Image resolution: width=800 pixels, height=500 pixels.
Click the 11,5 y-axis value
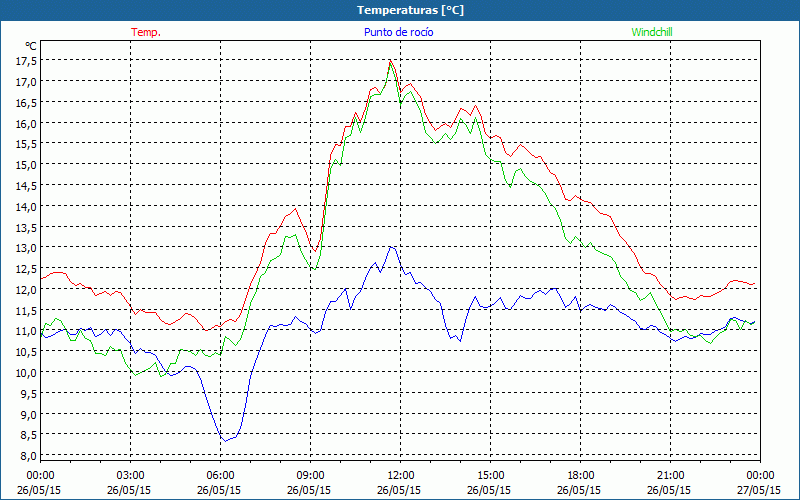click(27, 310)
